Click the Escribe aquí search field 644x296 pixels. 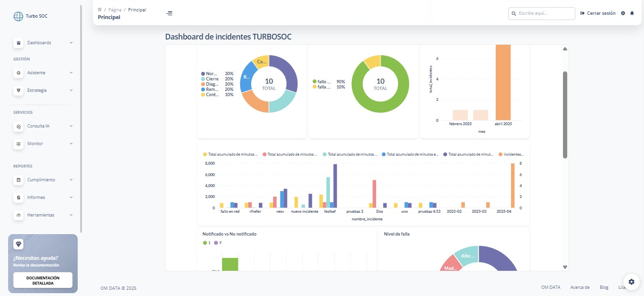point(542,13)
